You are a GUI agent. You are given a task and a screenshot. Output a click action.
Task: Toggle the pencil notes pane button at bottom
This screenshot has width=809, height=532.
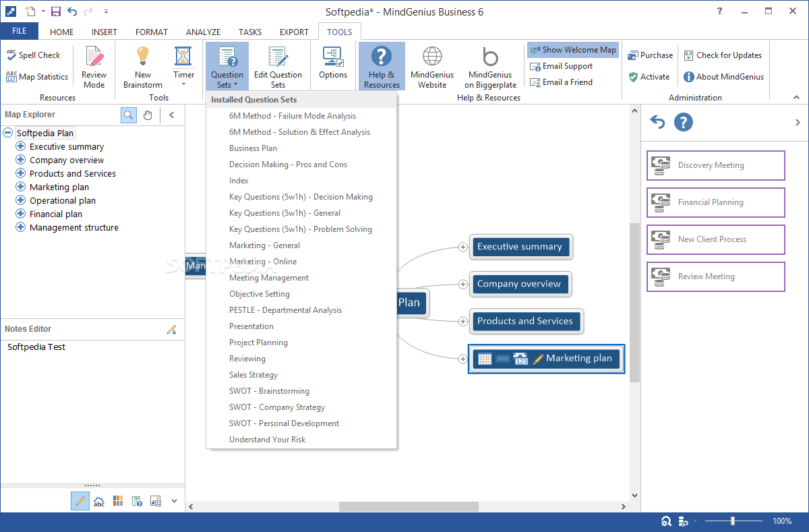point(80,501)
